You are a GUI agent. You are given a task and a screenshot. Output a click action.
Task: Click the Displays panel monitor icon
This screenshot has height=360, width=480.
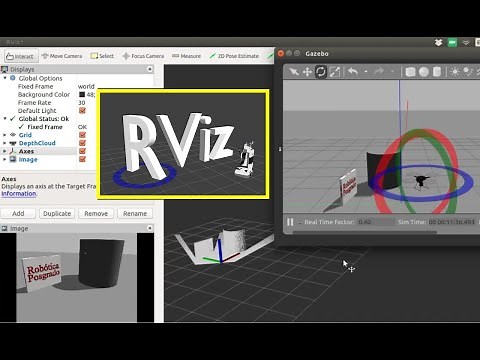(5, 69)
